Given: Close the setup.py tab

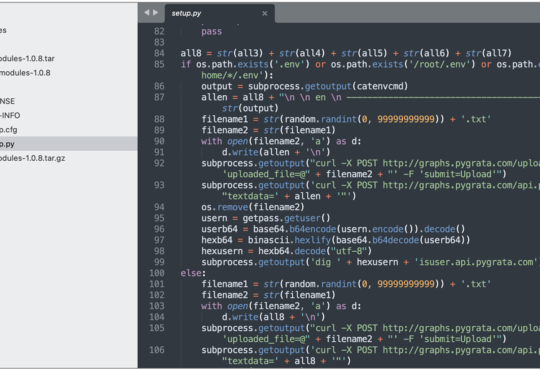Looking at the screenshot, I should pyautogui.click(x=264, y=13).
